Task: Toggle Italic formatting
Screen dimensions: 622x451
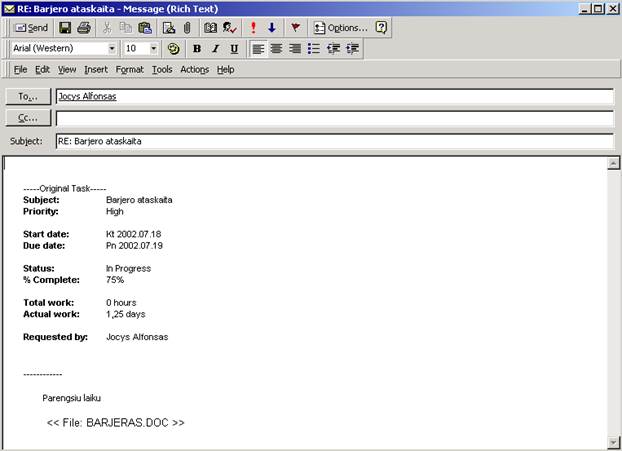Action: tap(215, 49)
